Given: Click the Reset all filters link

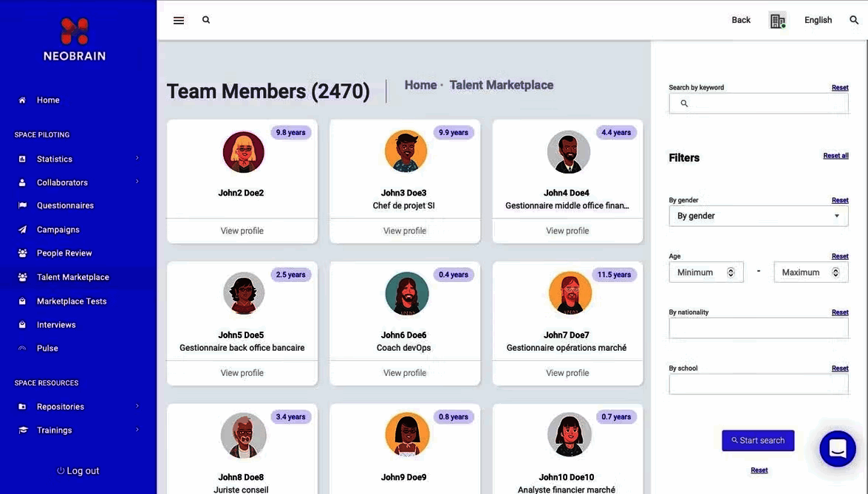Looking at the screenshot, I should pyautogui.click(x=835, y=154).
